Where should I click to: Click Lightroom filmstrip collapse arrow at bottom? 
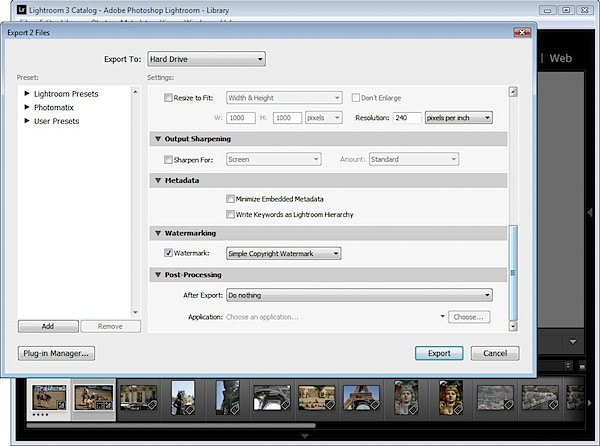point(305,436)
